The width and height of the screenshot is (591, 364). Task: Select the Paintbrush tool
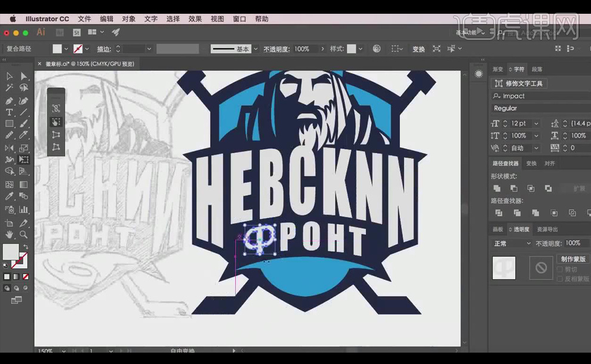click(24, 124)
